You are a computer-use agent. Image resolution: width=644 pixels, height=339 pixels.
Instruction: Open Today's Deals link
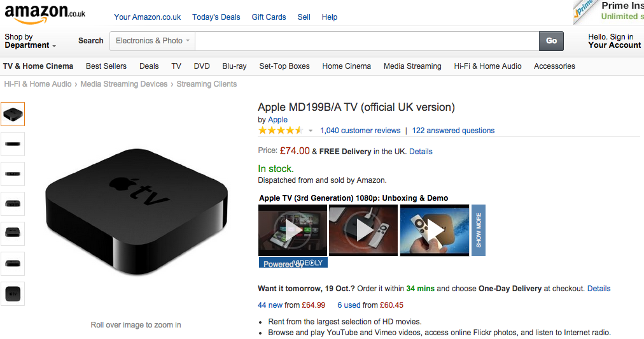[216, 17]
